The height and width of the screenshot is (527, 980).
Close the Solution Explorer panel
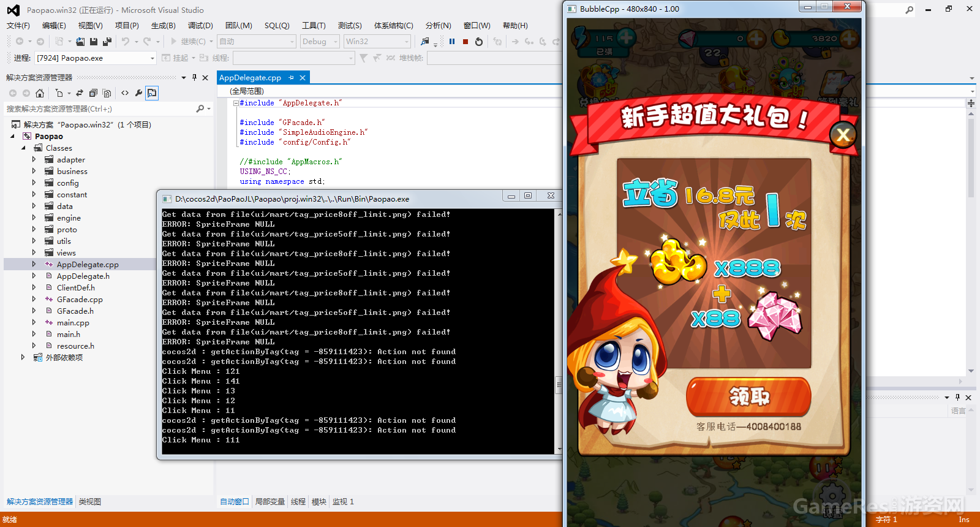pos(205,78)
